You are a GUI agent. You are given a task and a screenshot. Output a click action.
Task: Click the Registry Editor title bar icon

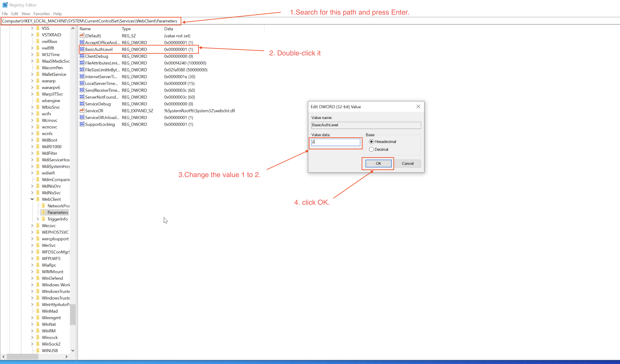point(5,5)
